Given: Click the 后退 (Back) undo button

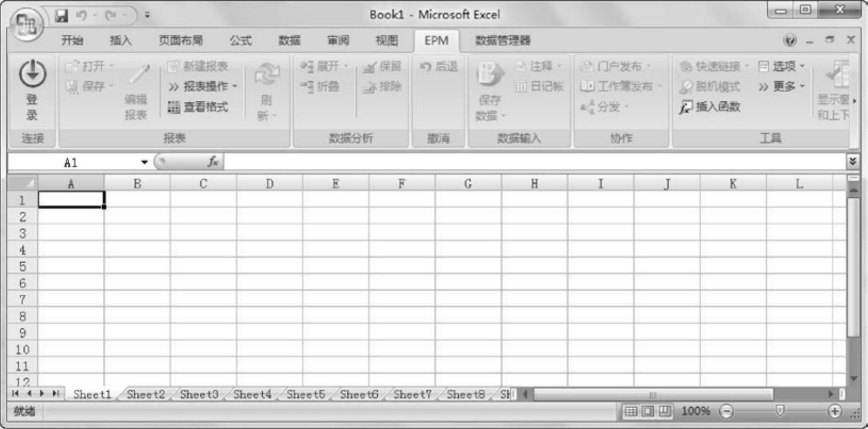Looking at the screenshot, I should pyautogui.click(x=439, y=66).
